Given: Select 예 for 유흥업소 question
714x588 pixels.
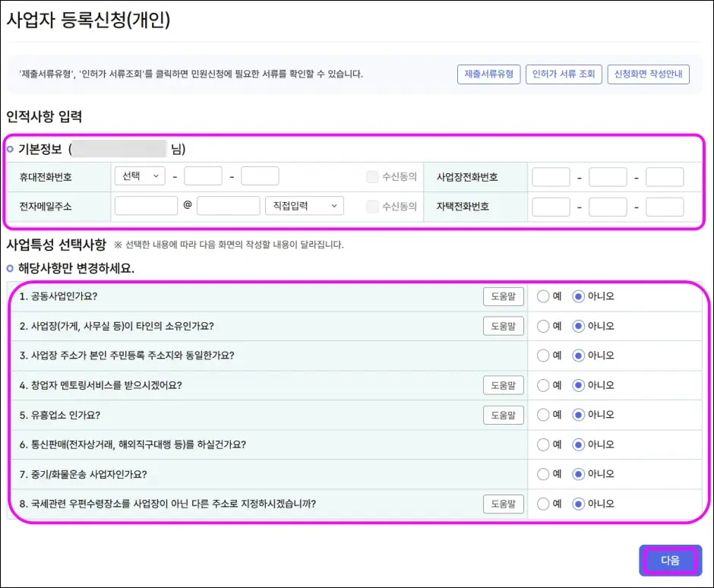Looking at the screenshot, I should pyautogui.click(x=543, y=415).
